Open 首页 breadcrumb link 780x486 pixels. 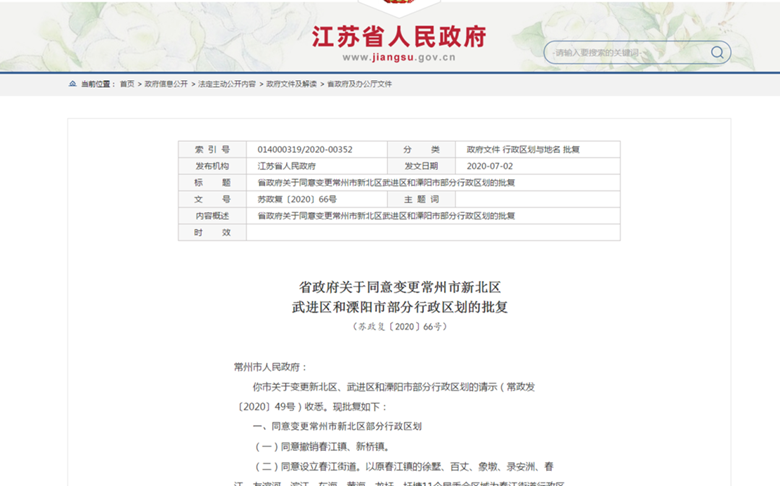click(x=127, y=84)
